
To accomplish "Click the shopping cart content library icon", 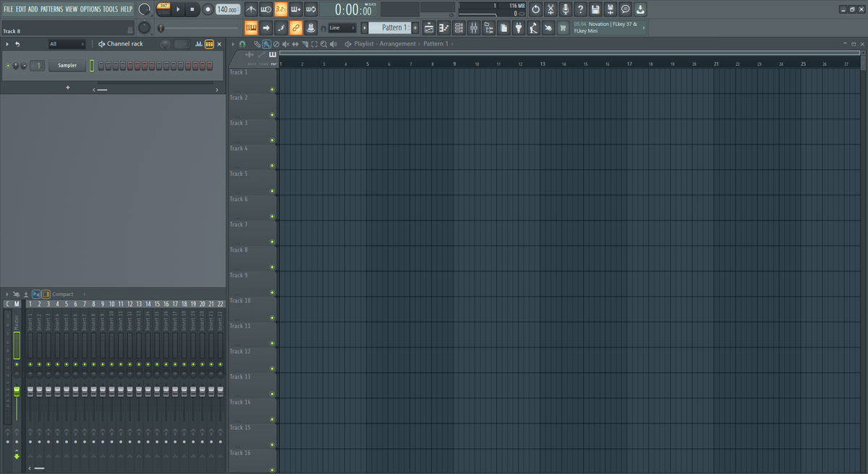I will 563,28.
